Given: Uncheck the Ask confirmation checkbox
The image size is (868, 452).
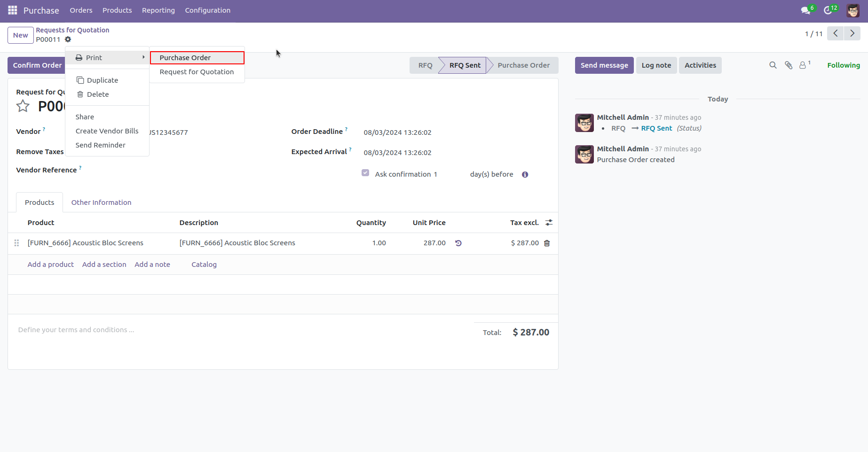Looking at the screenshot, I should (x=365, y=173).
